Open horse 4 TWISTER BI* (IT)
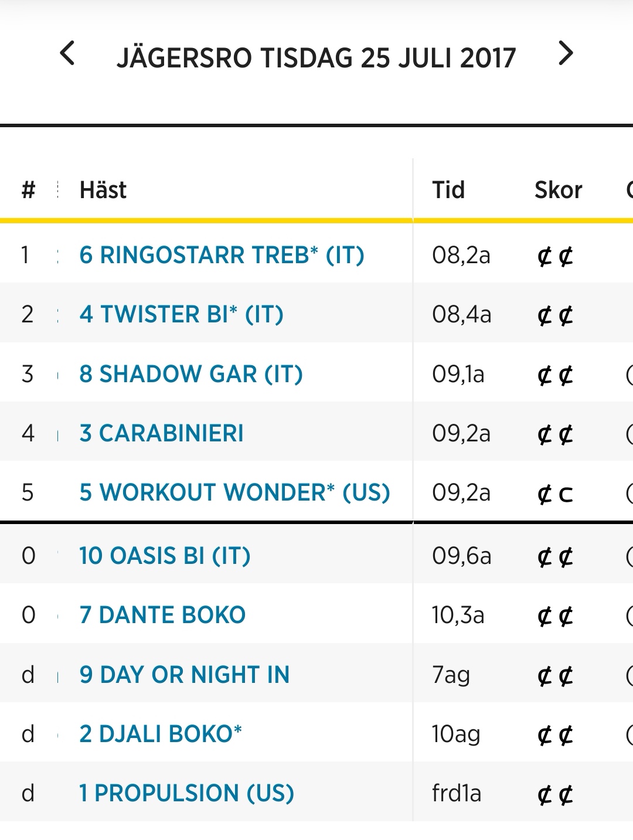Viewport: 633px width, 840px height. click(x=182, y=314)
